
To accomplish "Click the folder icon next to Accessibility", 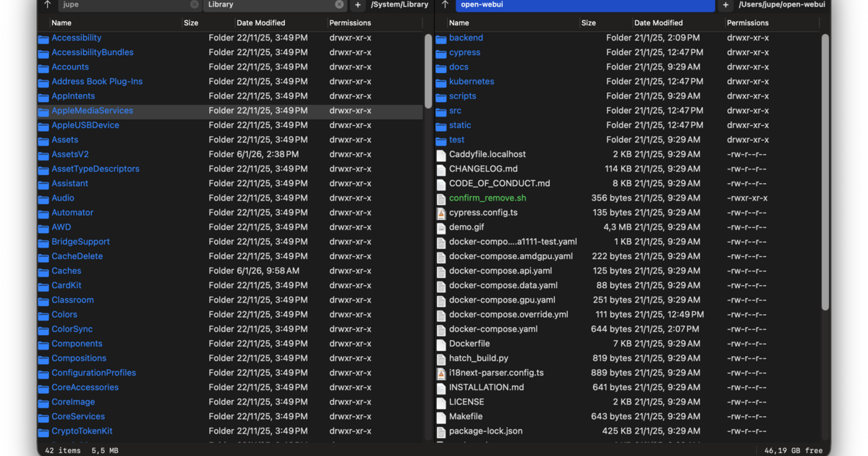I will [43, 38].
